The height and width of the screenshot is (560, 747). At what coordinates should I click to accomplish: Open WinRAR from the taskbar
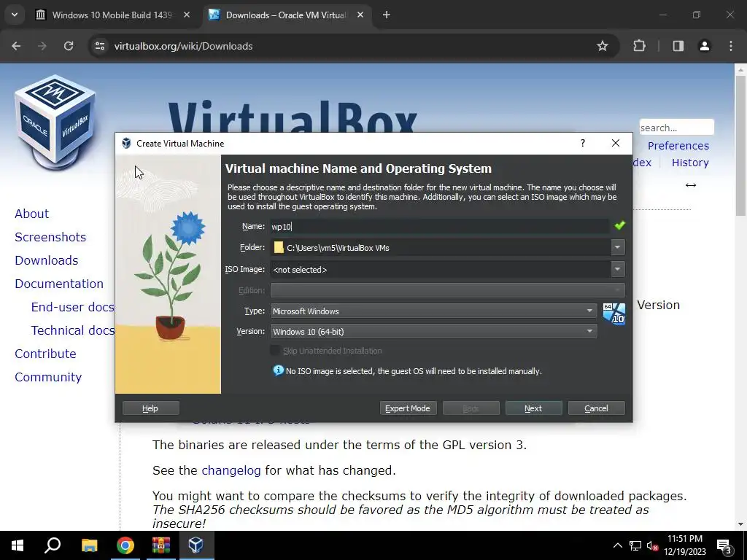(161, 545)
